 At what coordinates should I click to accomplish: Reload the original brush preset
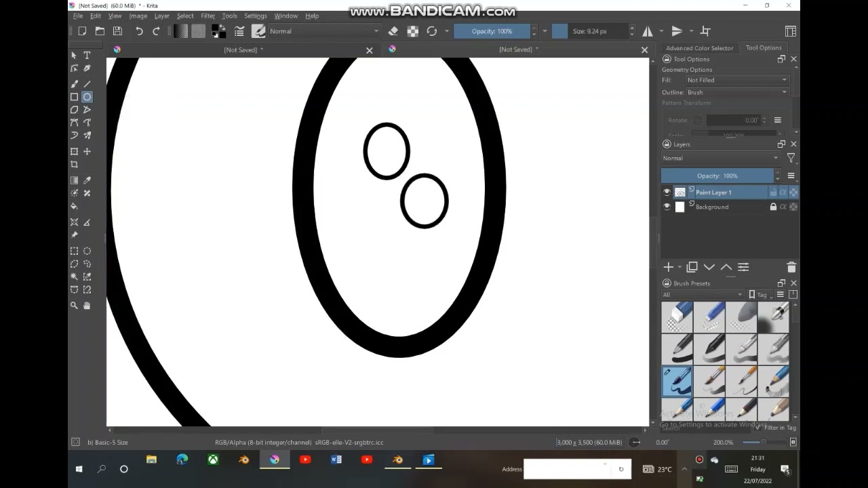431,31
